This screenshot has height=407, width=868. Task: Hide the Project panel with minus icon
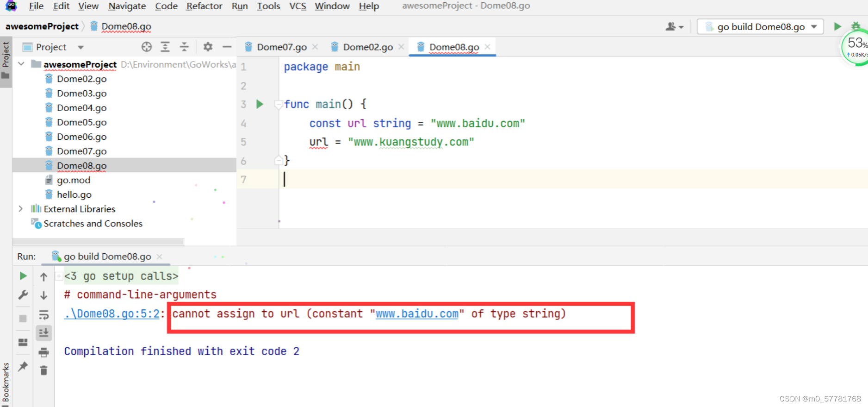click(227, 47)
